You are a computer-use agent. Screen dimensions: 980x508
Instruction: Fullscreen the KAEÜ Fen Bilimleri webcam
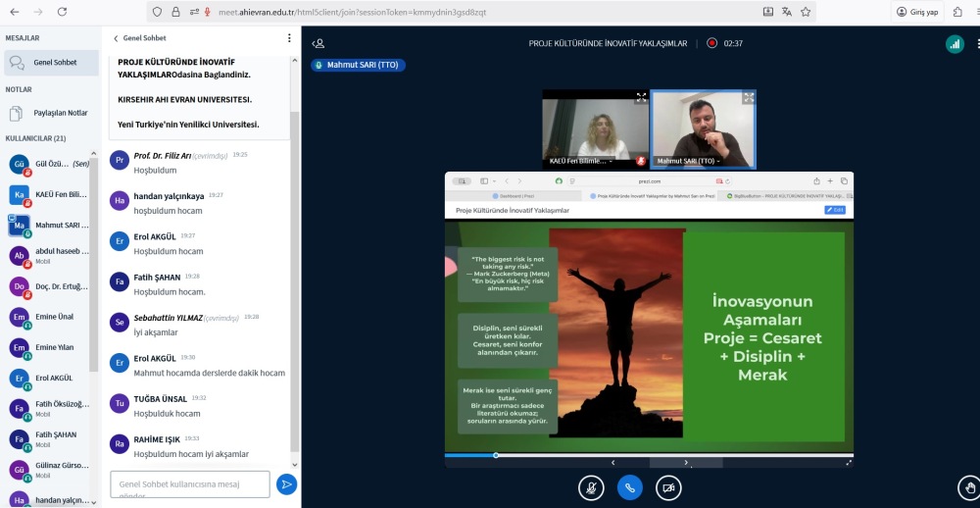click(641, 98)
